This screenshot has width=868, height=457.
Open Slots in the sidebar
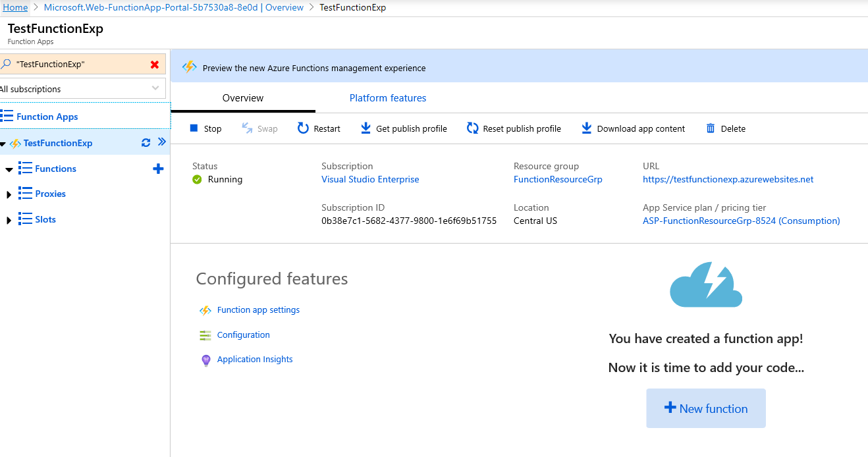45,219
